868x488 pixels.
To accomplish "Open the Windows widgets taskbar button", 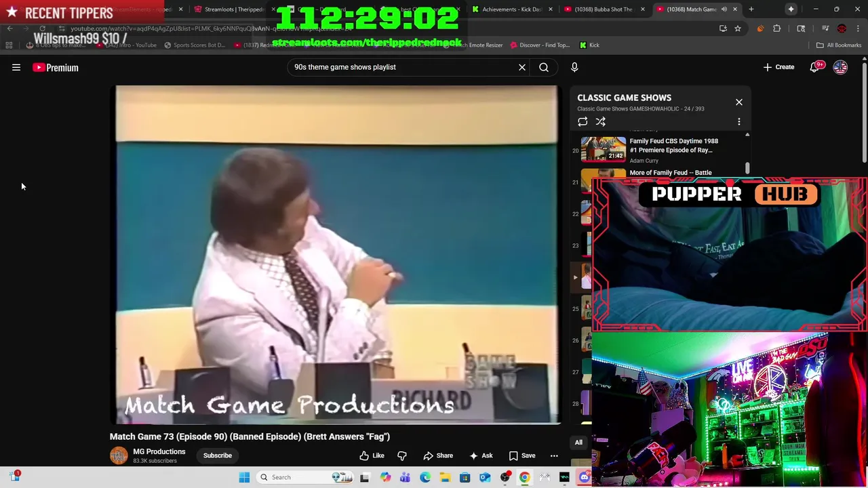I will 15,477.
